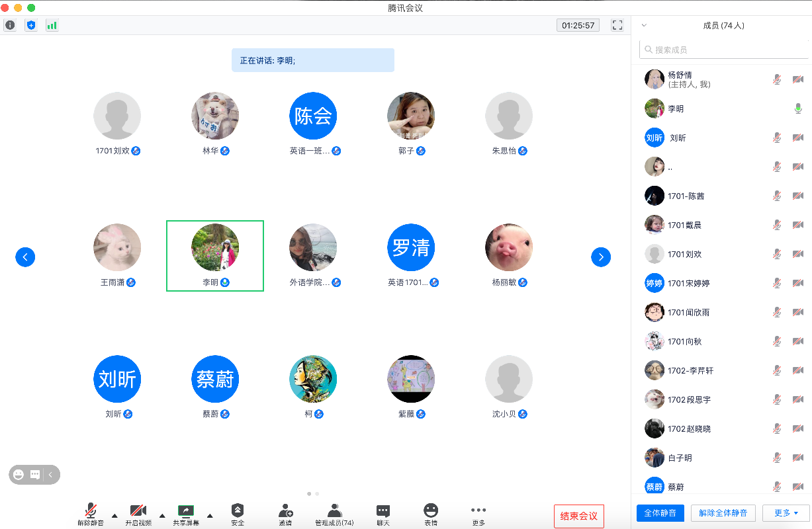Turn on camera with 开启视频
Screen dimensions: 812x529
138,514
